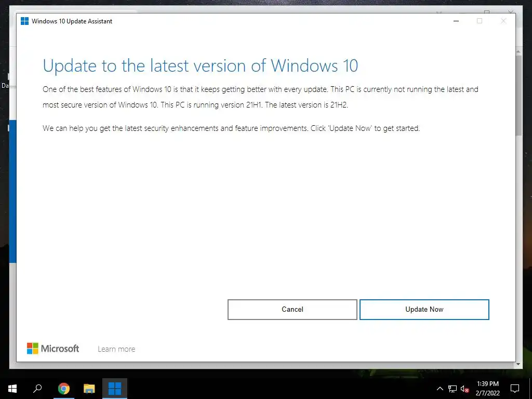Click the background window's scroll up arrow
The image size is (532, 399).
pos(518,51)
